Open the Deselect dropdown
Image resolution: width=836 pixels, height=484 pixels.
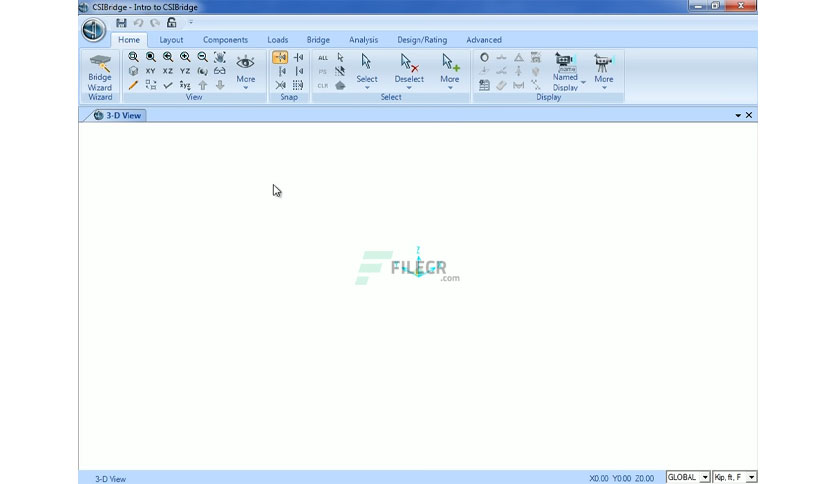click(x=409, y=71)
